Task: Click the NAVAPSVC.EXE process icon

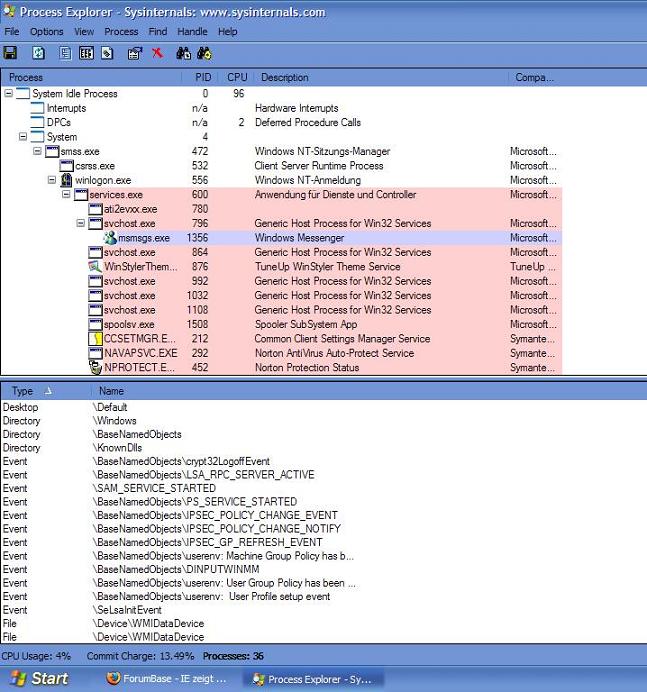Action: click(95, 353)
